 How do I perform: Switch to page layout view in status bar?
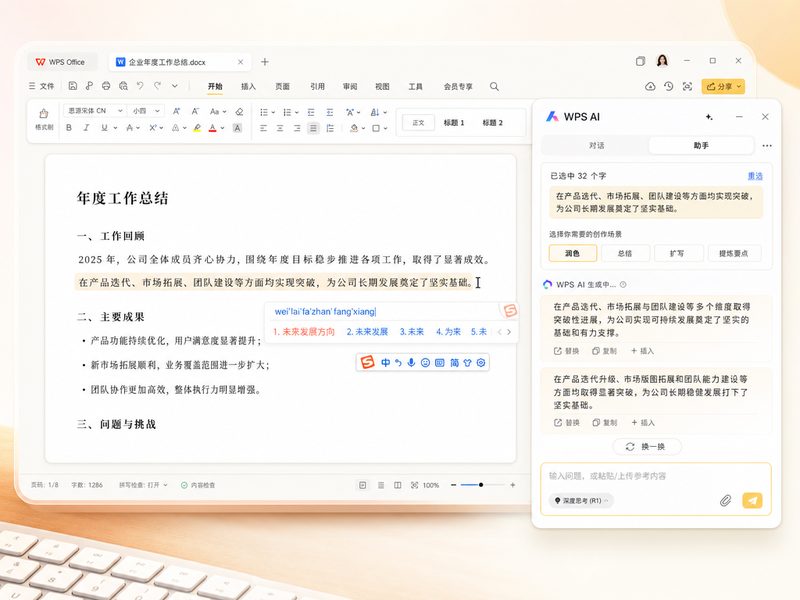[x=363, y=485]
